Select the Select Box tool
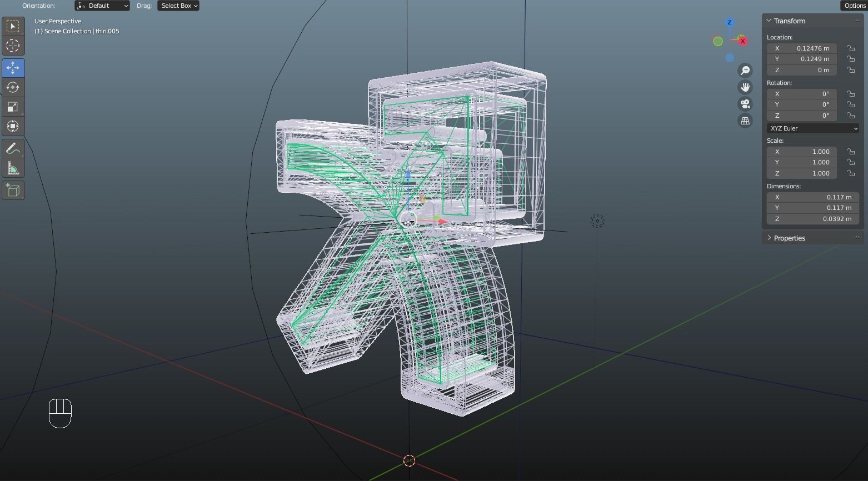The width and height of the screenshot is (868, 481). (13, 26)
